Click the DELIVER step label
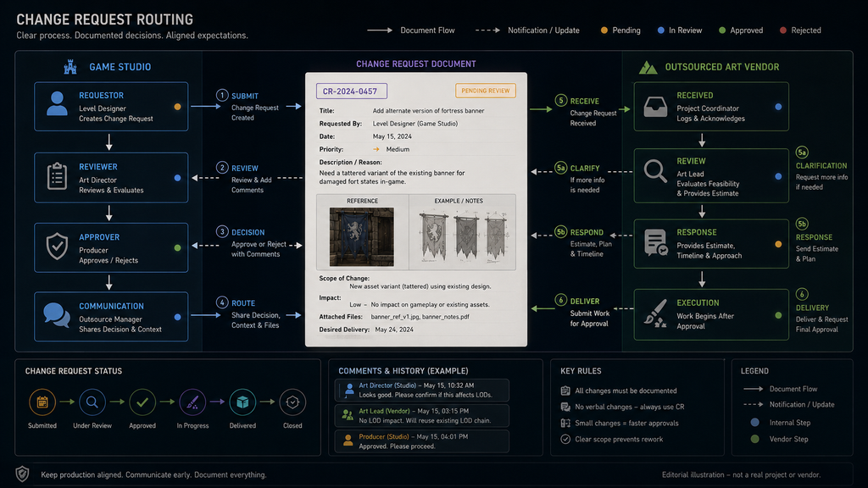The image size is (868, 488). (585, 302)
